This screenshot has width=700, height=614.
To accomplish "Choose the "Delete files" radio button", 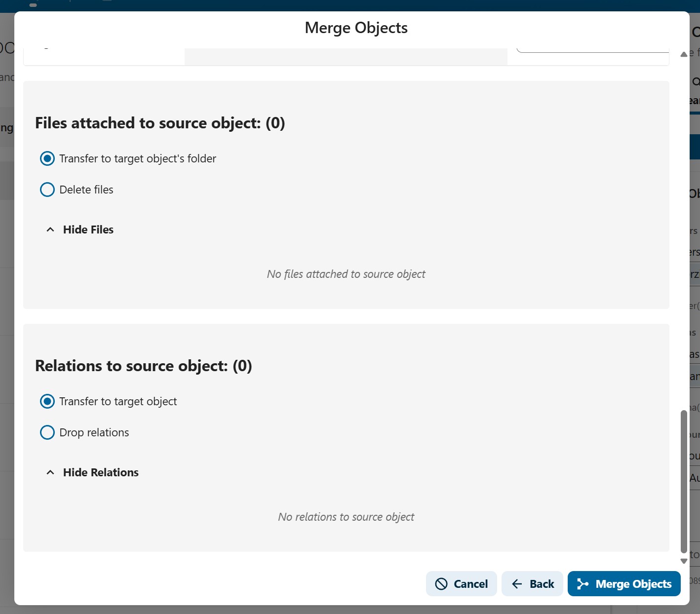I will click(47, 190).
